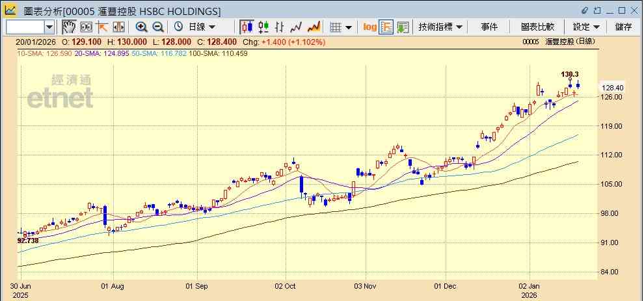The image size is (644, 301).
Task: Click the grid lines icon
Action: [x=336, y=27]
